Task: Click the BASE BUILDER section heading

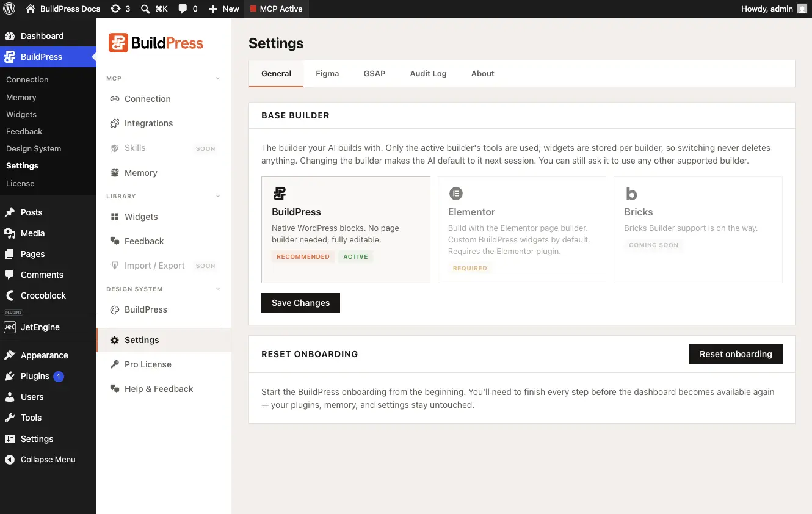Action: (295, 115)
